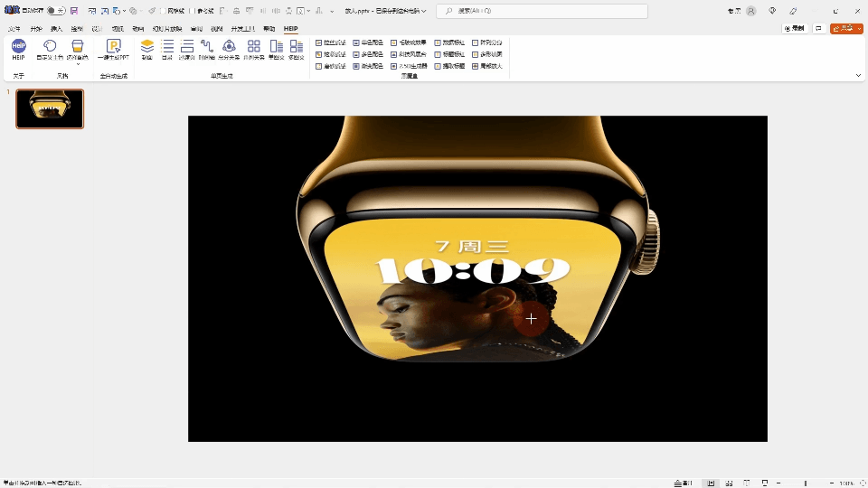Click the 局部放大 item
Viewport: 868px width, 488px height.
tap(487, 66)
